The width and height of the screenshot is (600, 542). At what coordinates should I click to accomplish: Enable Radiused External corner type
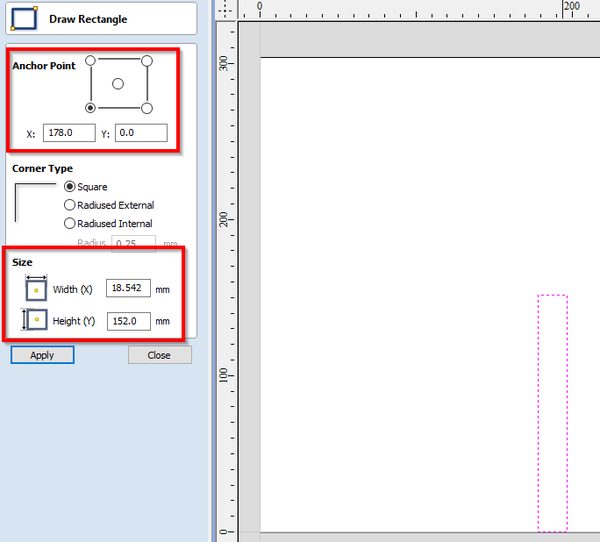tap(70, 205)
